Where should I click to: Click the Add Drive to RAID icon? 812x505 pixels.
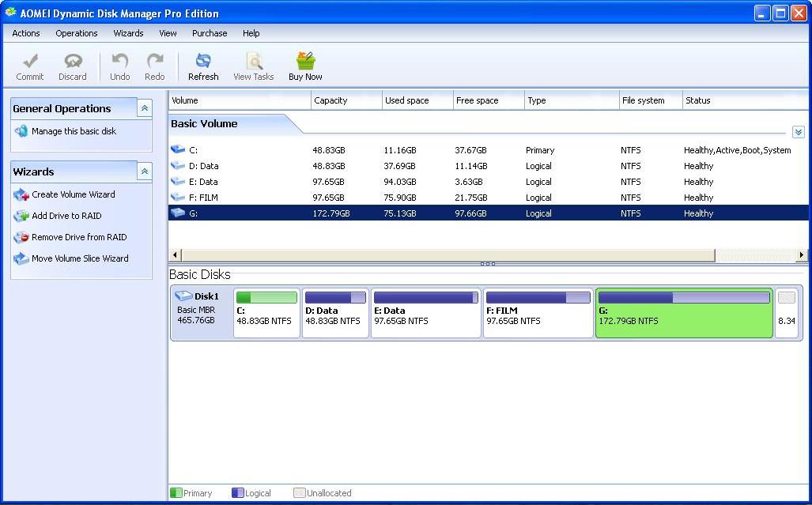(21, 216)
